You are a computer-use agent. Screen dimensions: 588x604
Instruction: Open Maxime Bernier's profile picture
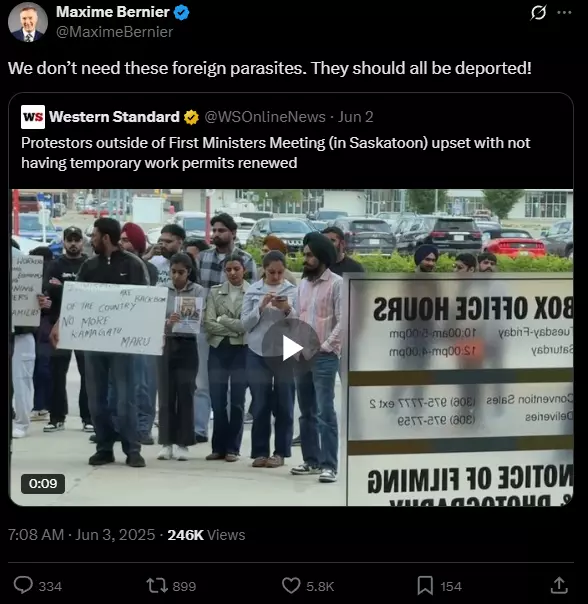click(28, 22)
